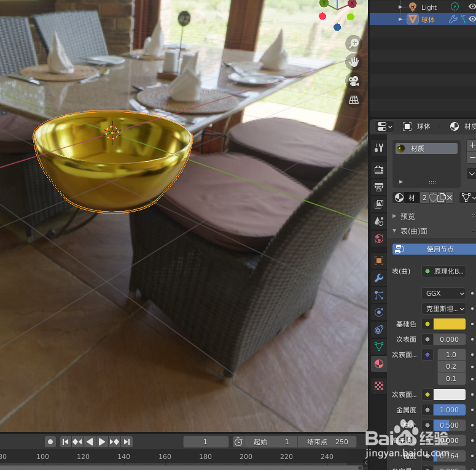Open the Object Constraints properties tab
This screenshot has width=476, height=470.
[379, 329]
